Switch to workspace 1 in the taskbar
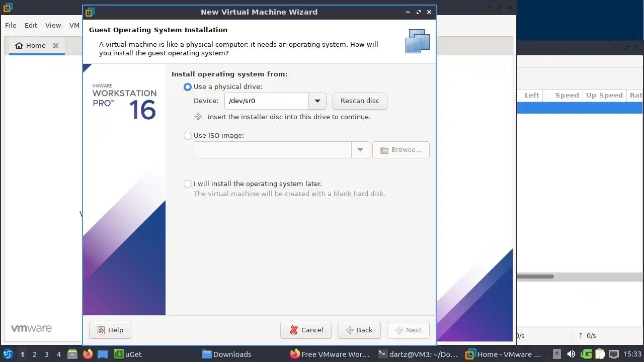The width and height of the screenshot is (644, 362). coord(22,354)
